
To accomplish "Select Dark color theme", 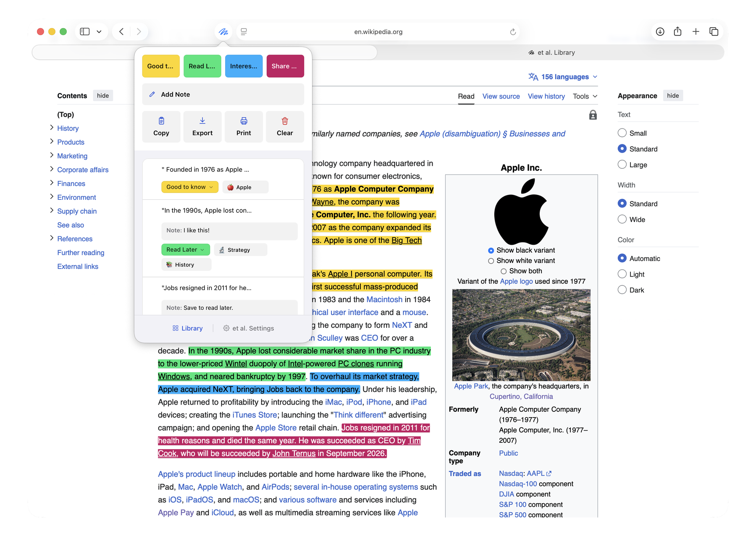I will pyautogui.click(x=622, y=290).
